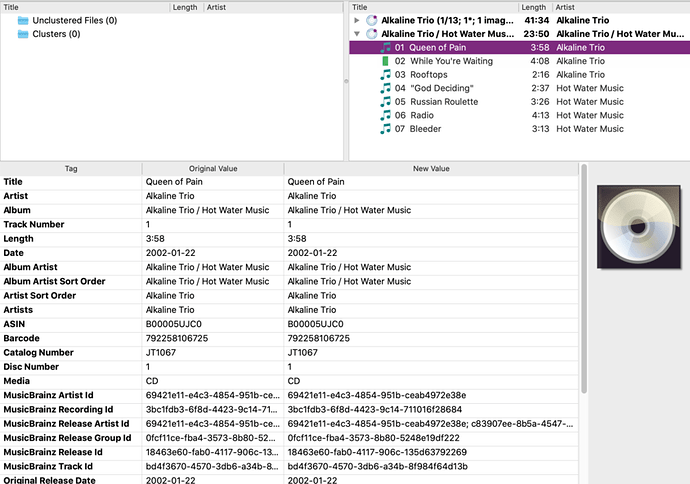
Task: Click the 4:13 length of Radio
Action: coord(540,116)
